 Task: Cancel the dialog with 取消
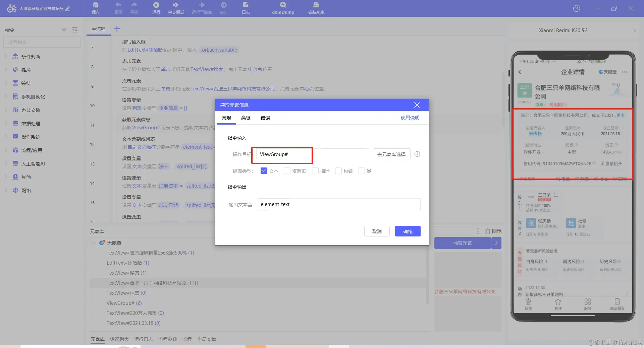377,231
